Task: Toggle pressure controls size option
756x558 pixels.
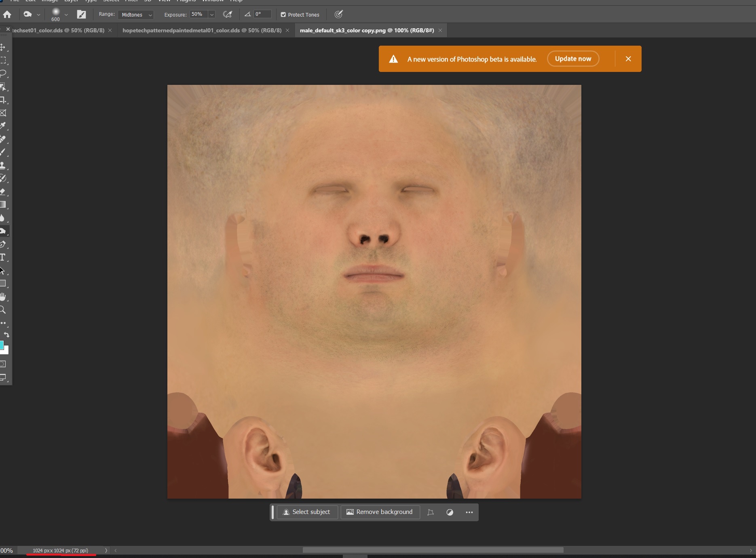Action: point(339,15)
